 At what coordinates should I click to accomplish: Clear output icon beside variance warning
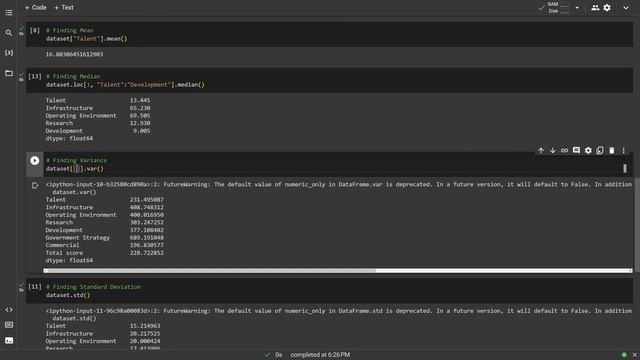[x=35, y=185]
